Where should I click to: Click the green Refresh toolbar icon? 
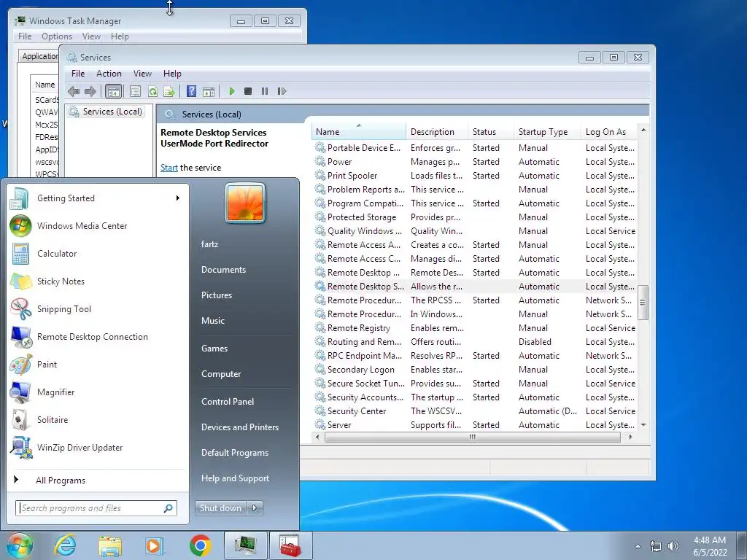152,91
